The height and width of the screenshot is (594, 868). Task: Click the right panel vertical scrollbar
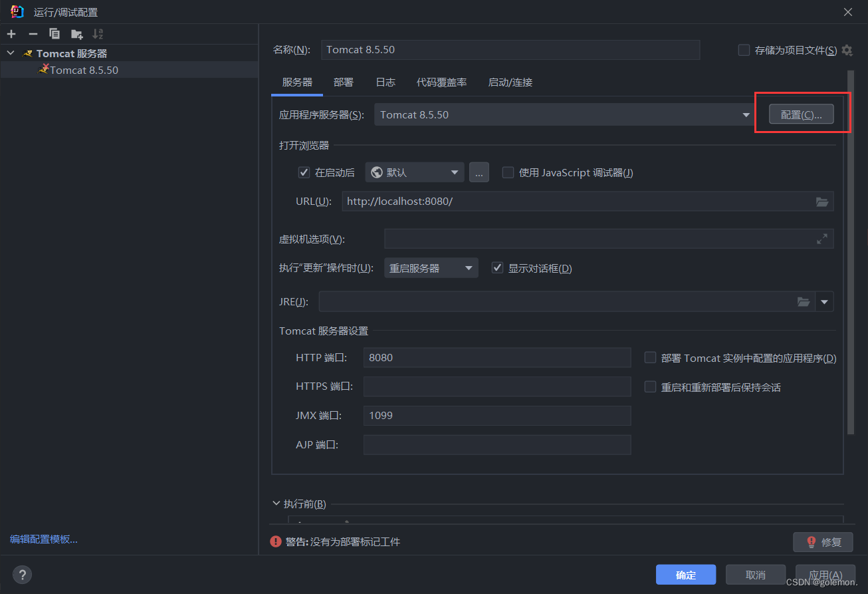coord(850,253)
